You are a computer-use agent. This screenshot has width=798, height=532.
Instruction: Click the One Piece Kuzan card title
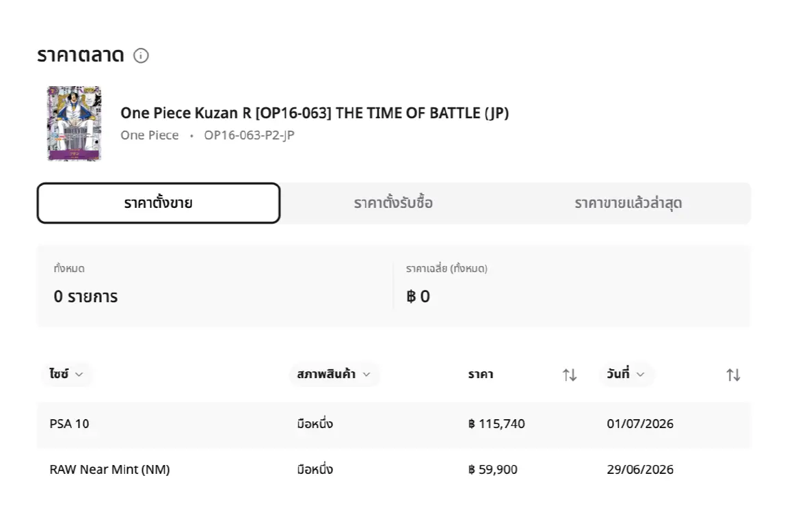point(315,113)
